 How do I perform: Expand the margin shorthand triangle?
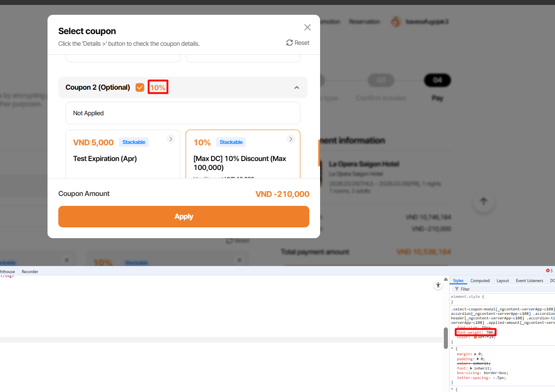click(x=475, y=354)
